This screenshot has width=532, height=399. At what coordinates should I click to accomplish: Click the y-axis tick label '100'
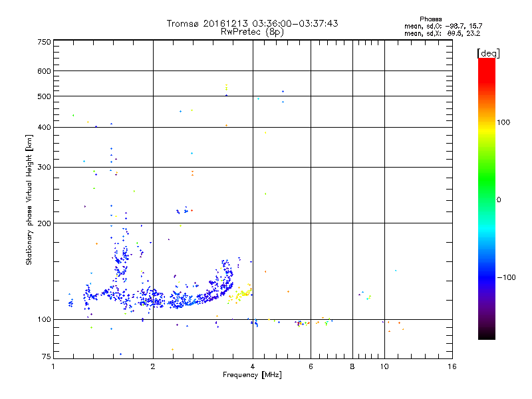[45, 320]
